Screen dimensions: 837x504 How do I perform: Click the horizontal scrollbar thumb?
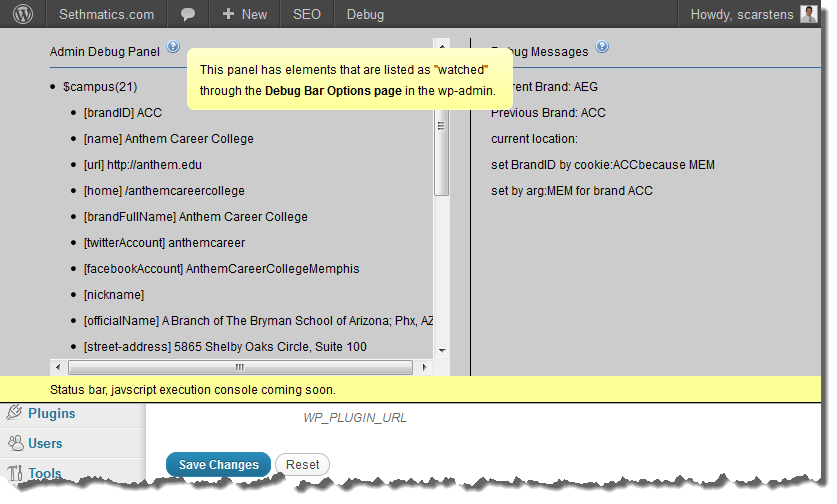(240, 367)
